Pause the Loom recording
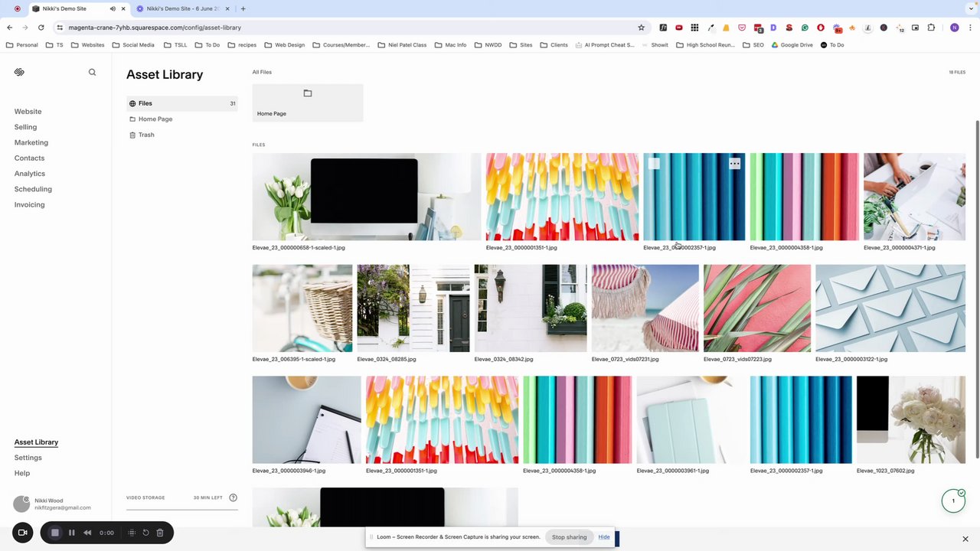980x551 pixels. (x=71, y=533)
